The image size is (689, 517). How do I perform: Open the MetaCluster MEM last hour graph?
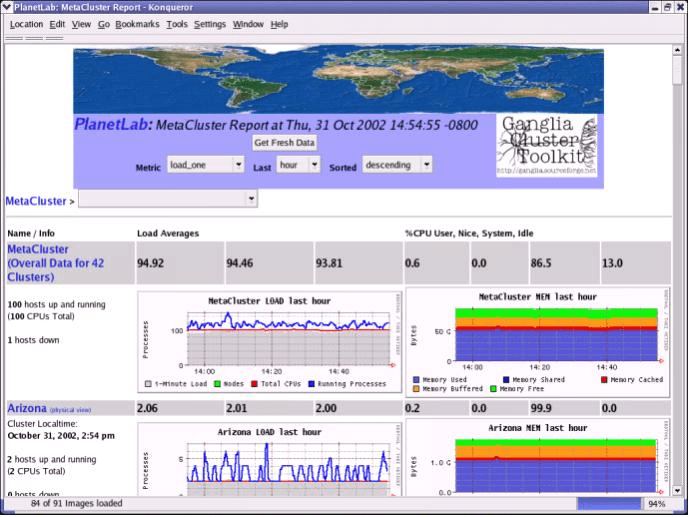(x=537, y=342)
